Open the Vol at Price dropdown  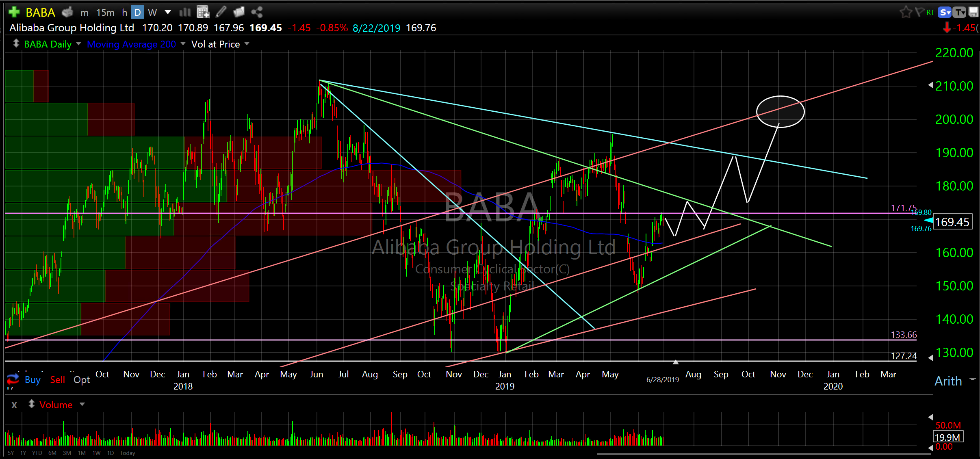click(x=247, y=43)
